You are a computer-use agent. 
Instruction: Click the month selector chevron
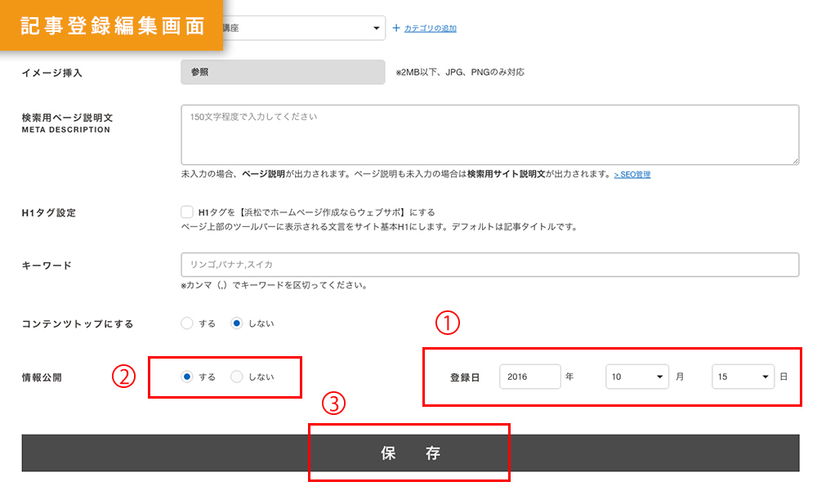(658, 377)
